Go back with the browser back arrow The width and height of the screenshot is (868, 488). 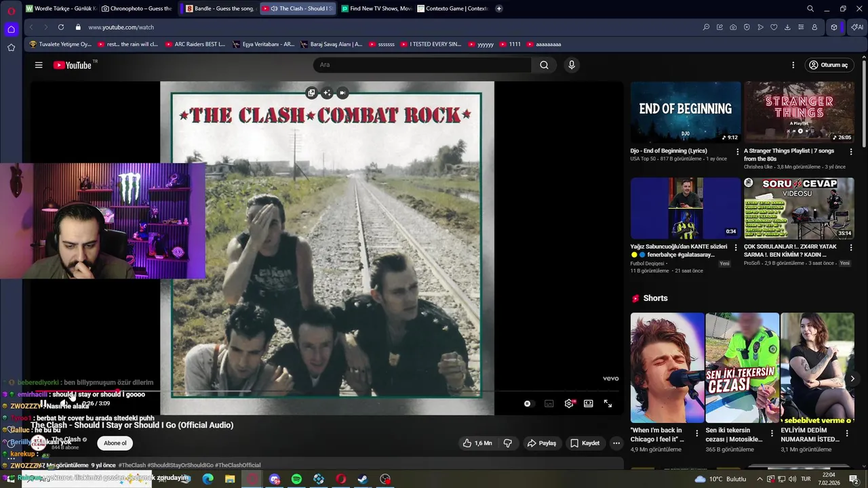click(31, 27)
